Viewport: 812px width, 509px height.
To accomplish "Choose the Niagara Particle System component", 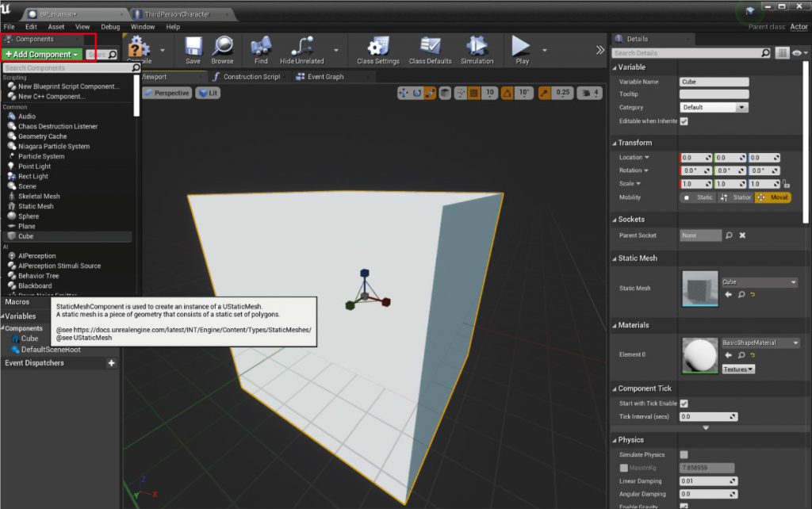I will coord(54,147).
